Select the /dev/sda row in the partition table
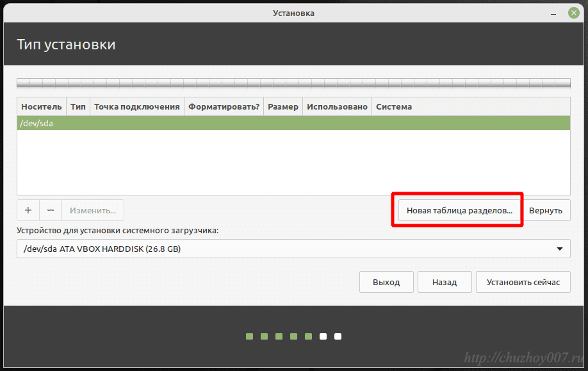588x371 pixels. pos(293,123)
